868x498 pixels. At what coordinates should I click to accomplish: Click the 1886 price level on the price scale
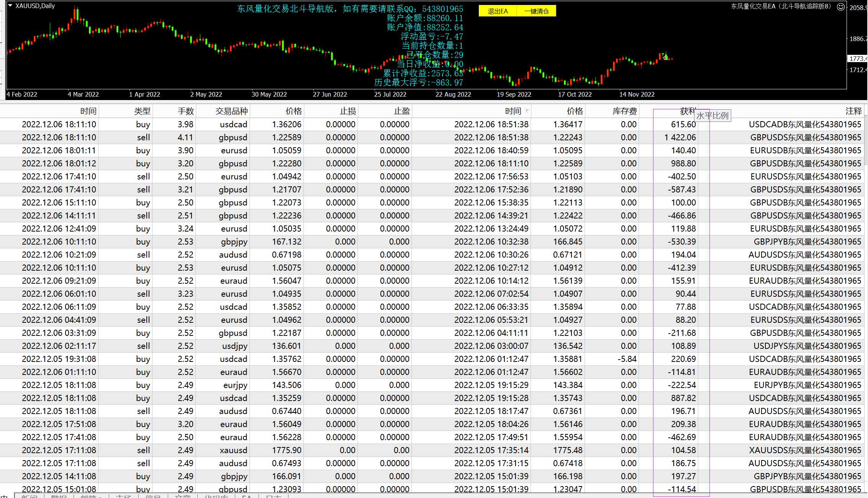click(858, 39)
